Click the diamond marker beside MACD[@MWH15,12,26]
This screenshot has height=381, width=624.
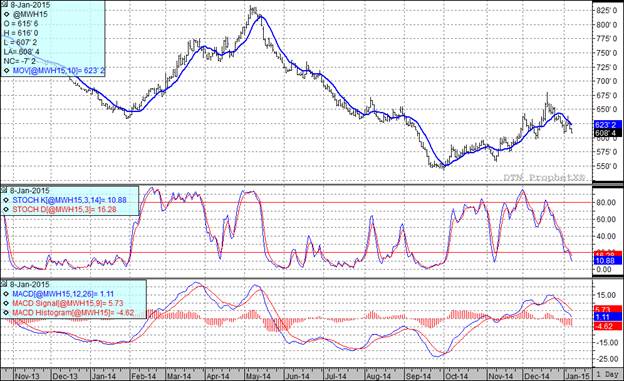(6, 294)
